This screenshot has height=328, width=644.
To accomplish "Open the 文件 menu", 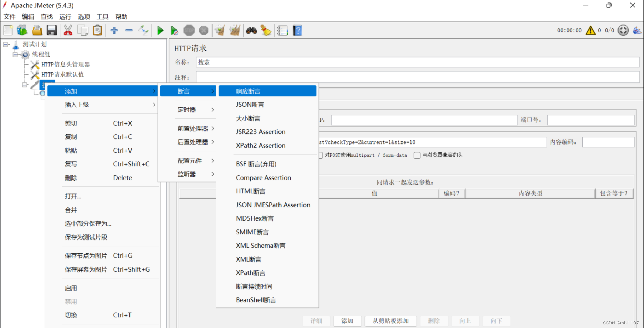I will pos(10,17).
